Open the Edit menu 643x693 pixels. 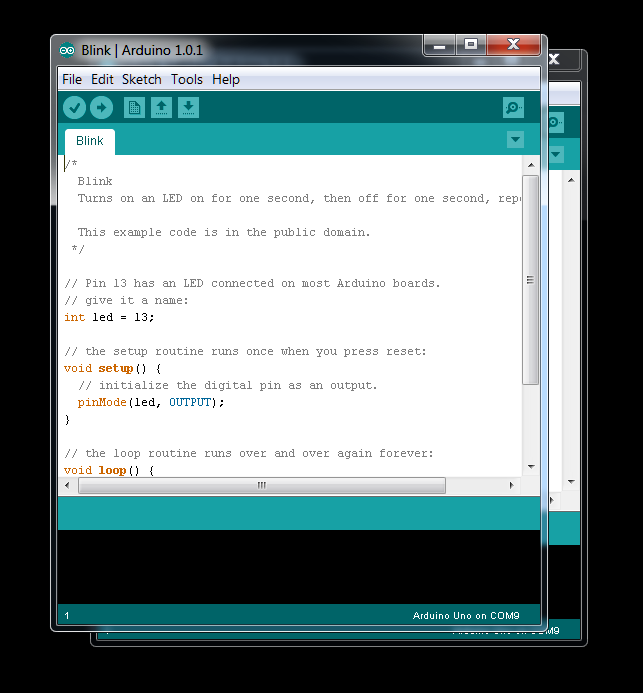[x=102, y=80]
